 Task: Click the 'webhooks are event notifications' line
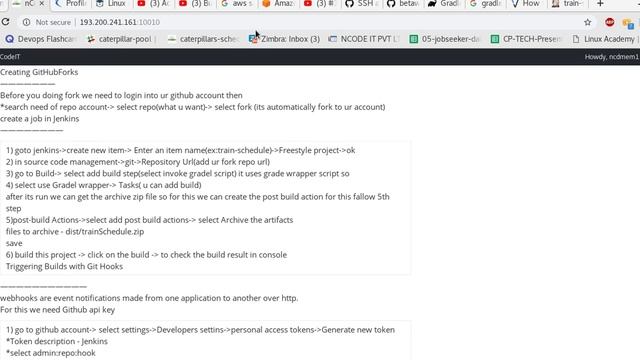click(149, 298)
